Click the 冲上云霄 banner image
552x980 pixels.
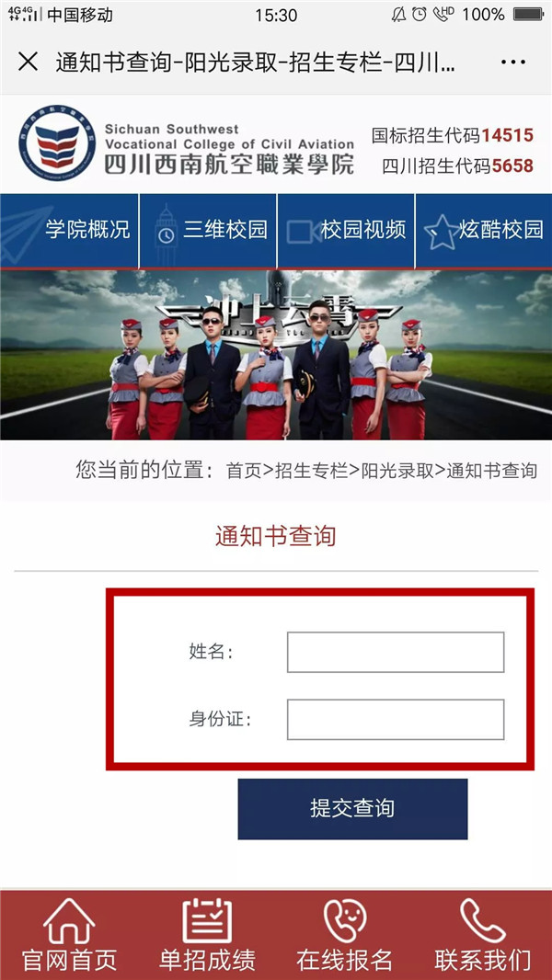(276, 354)
